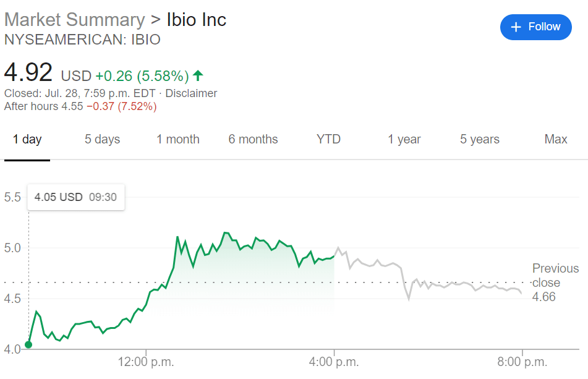The image size is (588, 379).
Task: Select the YTD range tab
Action: [328, 139]
